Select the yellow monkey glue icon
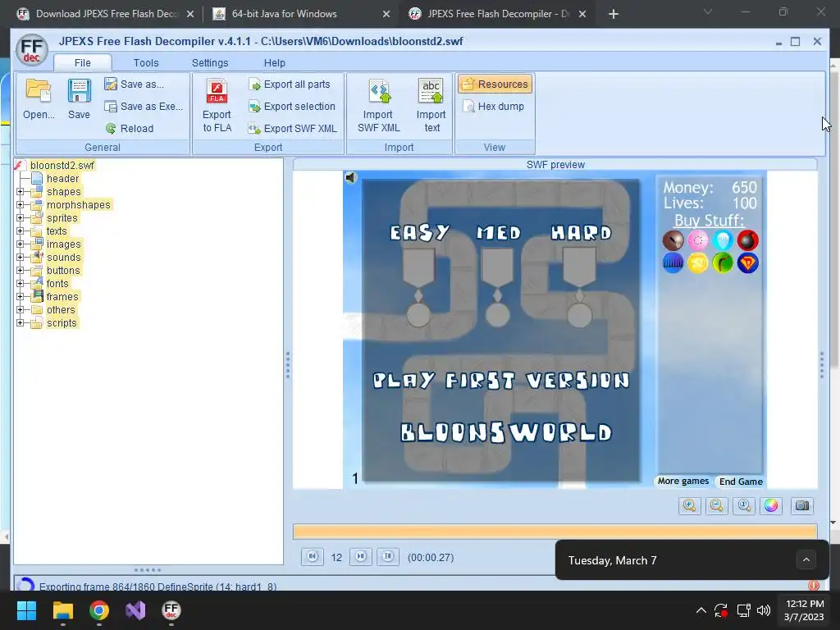840x630 pixels. tap(697, 263)
